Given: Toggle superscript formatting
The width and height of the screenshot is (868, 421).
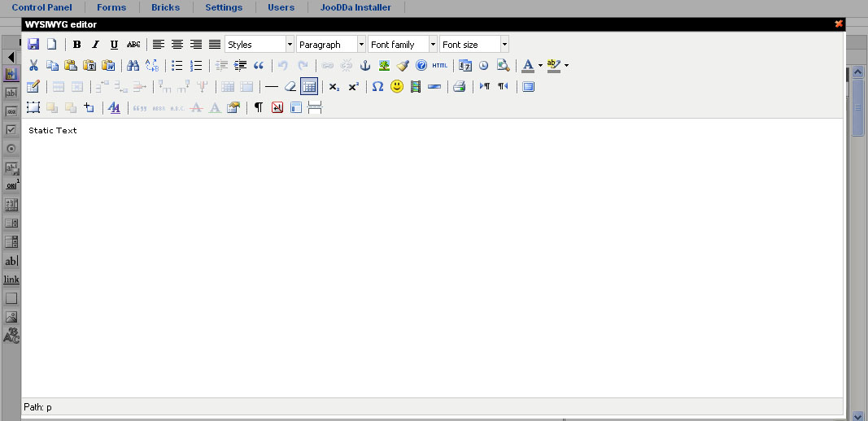Looking at the screenshot, I should point(353,86).
